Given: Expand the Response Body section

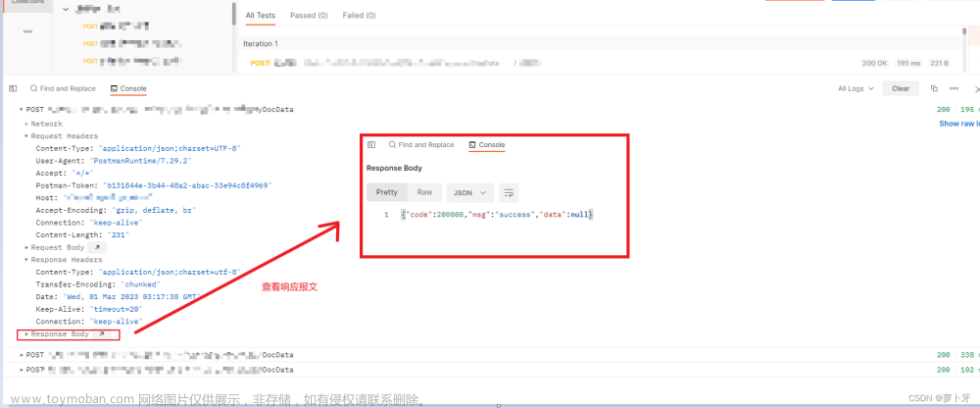Looking at the screenshot, I should point(26,334).
